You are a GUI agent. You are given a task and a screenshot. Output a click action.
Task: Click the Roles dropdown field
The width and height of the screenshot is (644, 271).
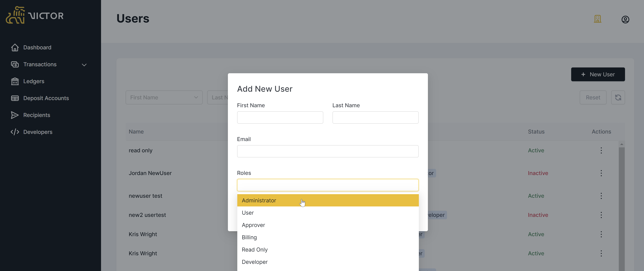(328, 185)
